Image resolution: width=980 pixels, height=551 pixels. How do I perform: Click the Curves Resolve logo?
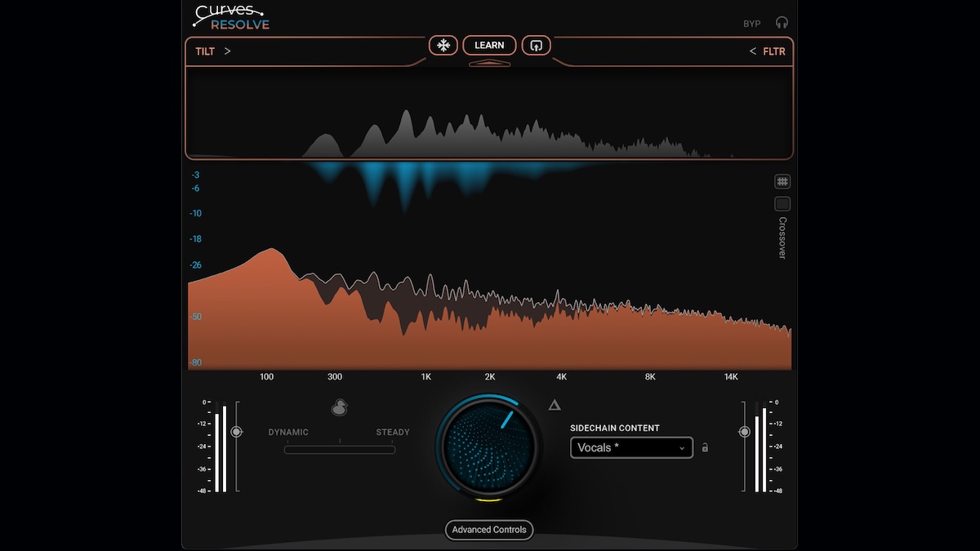(233, 17)
